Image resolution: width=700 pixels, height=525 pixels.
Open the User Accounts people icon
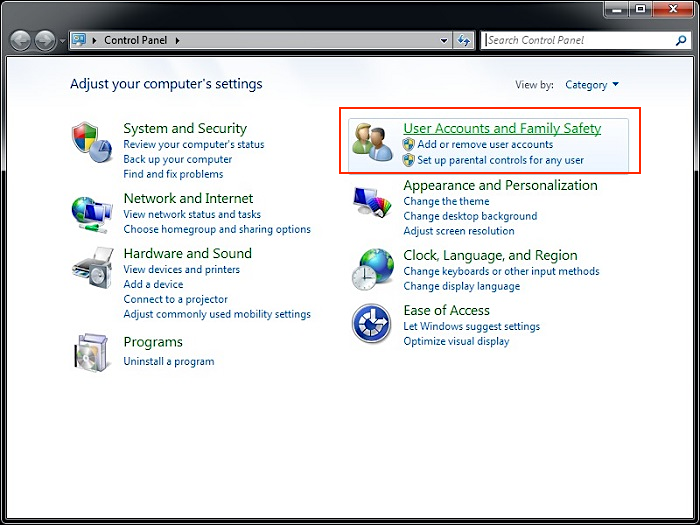tap(372, 142)
